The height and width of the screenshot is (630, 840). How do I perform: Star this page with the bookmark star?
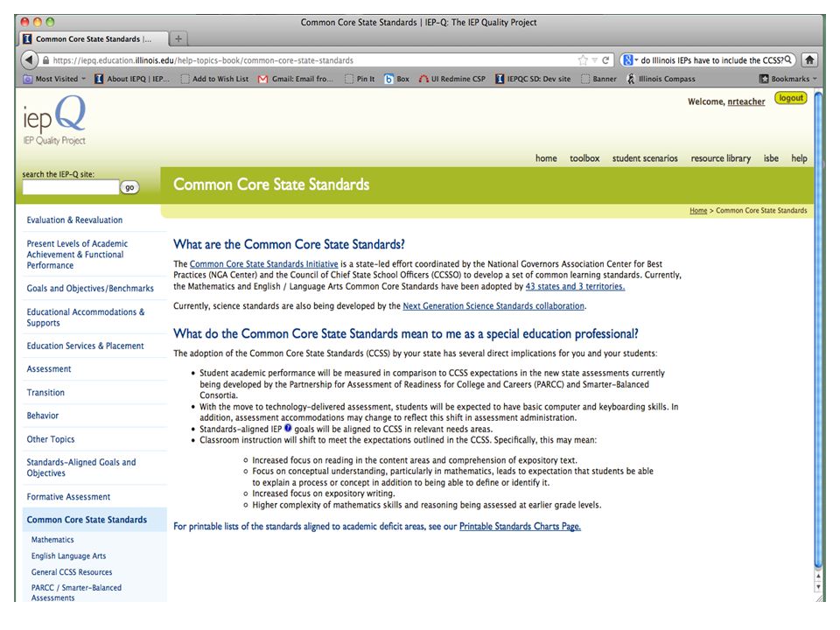[583, 60]
